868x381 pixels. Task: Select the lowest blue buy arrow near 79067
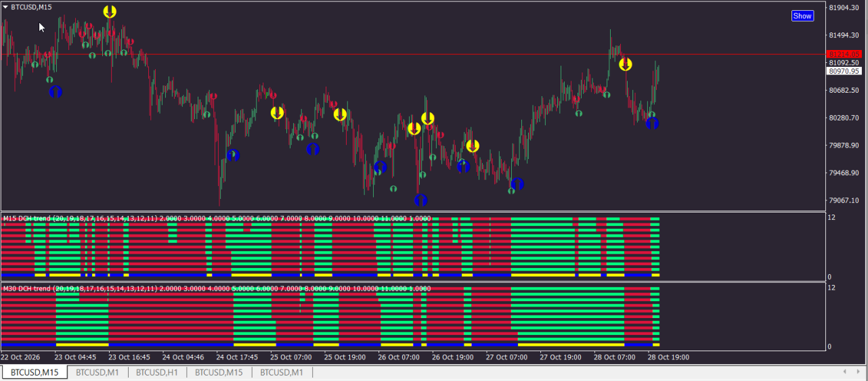(x=420, y=200)
